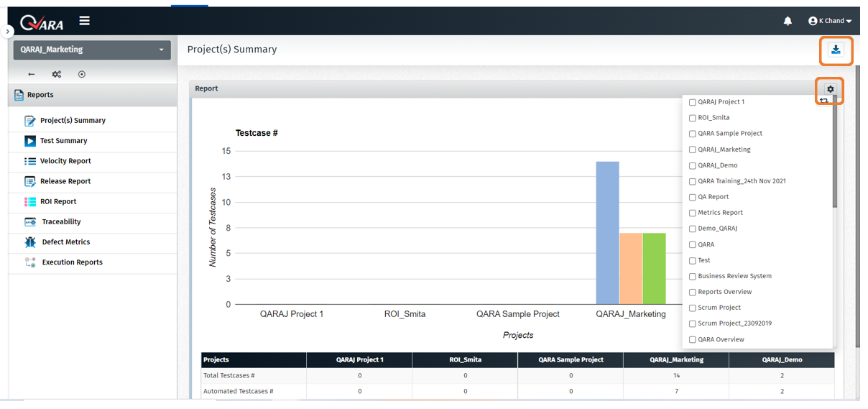Open Defect Metrics report
This screenshot has width=868, height=409.
[66, 242]
